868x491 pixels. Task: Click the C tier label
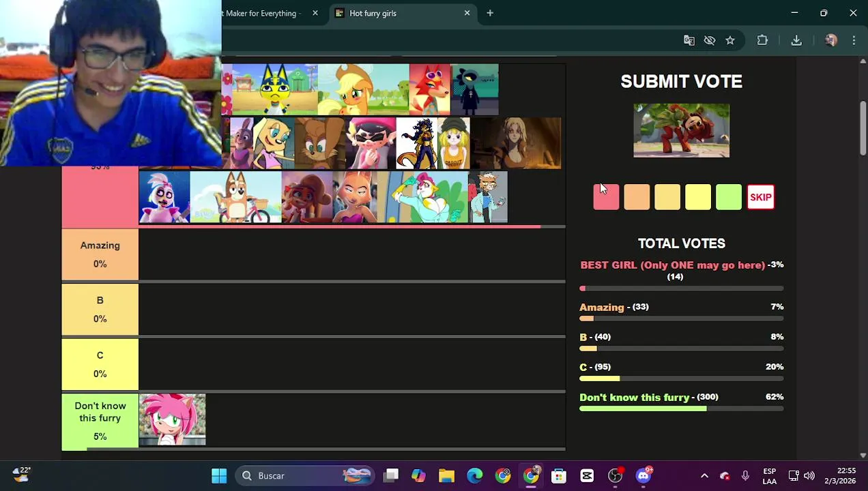coord(100,364)
